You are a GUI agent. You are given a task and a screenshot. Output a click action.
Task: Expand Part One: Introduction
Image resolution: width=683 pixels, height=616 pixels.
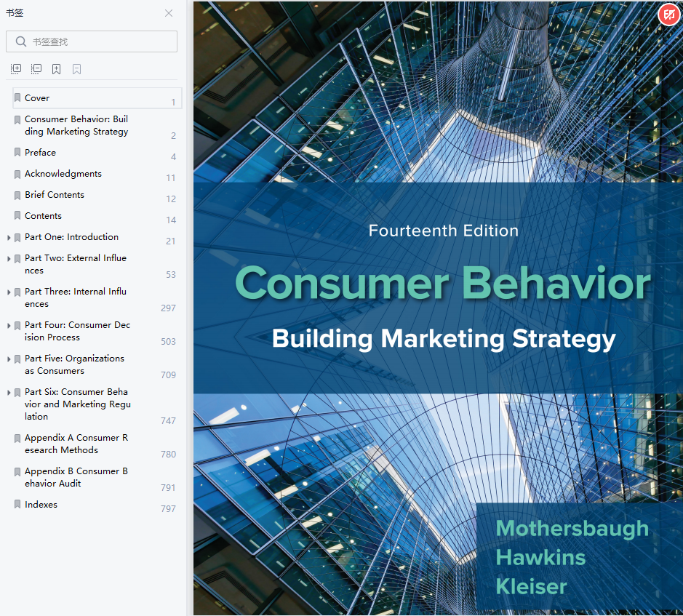9,237
